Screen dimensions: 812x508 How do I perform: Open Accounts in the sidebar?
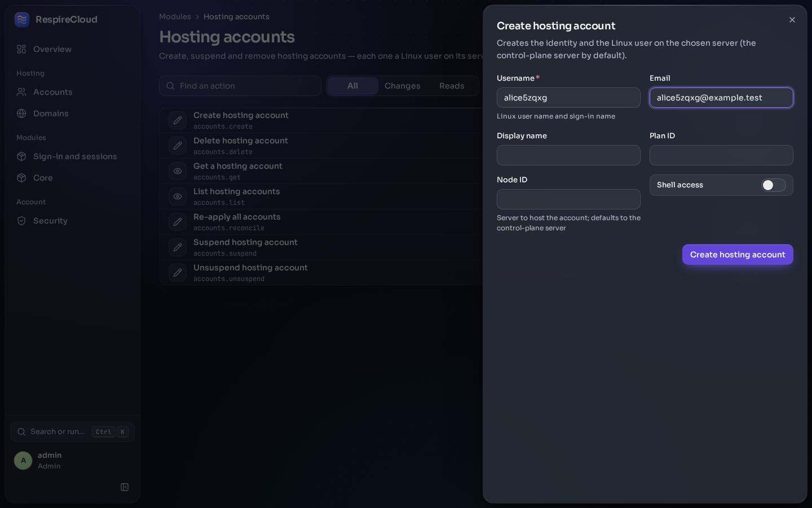point(73,92)
